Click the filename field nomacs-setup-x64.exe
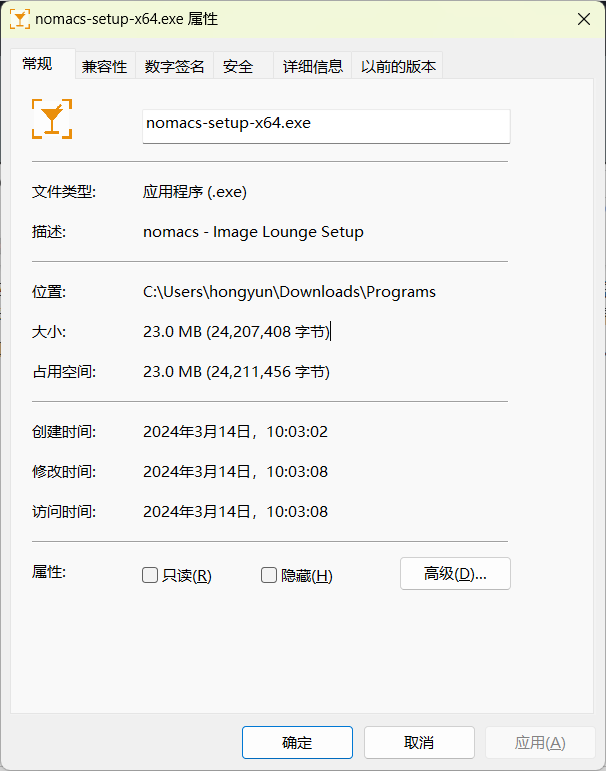This screenshot has width=606, height=771. tap(326, 126)
